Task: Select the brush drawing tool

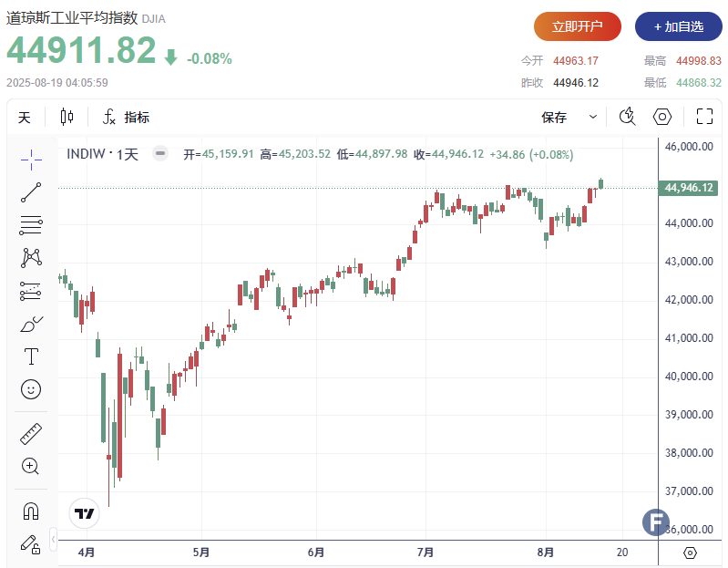Action: coord(31,324)
